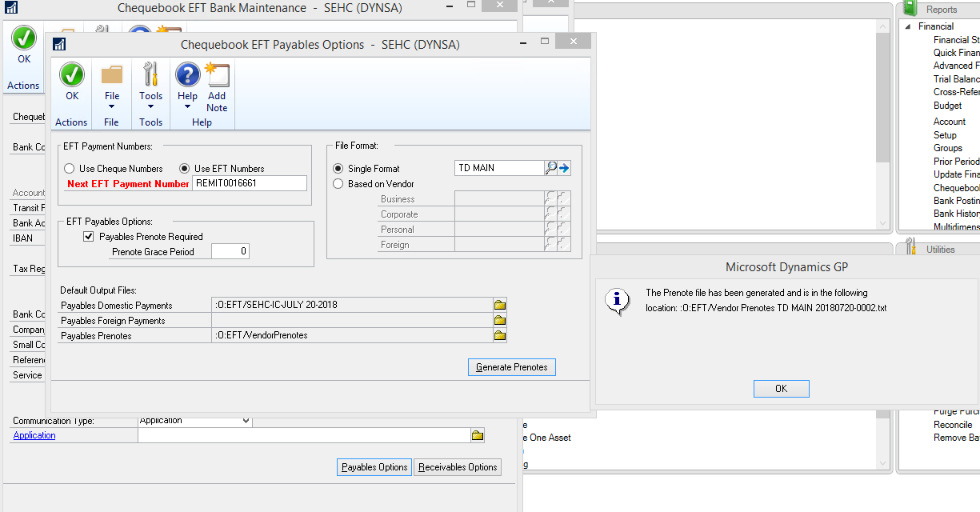980x512 pixels.
Task: Open the File menu dropdown arrow
Action: [x=111, y=105]
